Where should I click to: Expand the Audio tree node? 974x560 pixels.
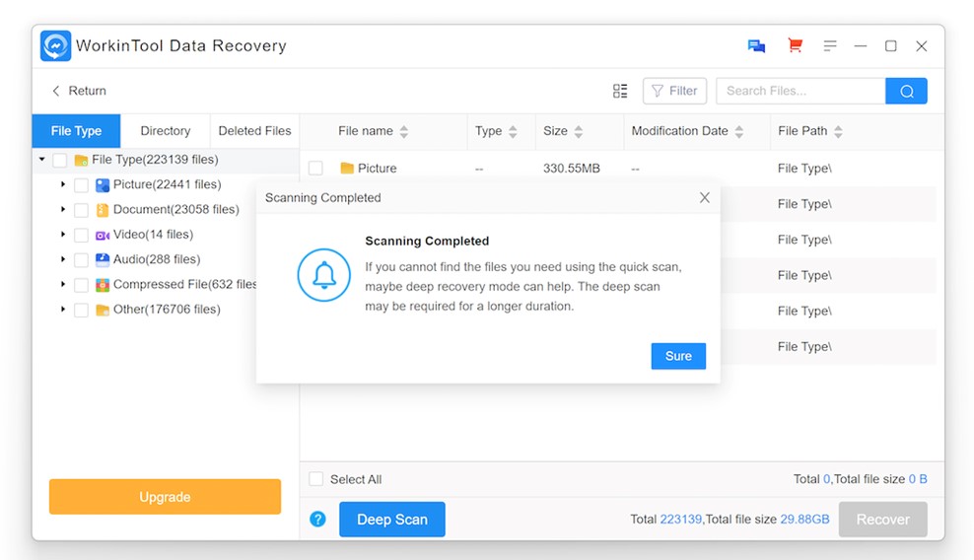pyautogui.click(x=63, y=258)
